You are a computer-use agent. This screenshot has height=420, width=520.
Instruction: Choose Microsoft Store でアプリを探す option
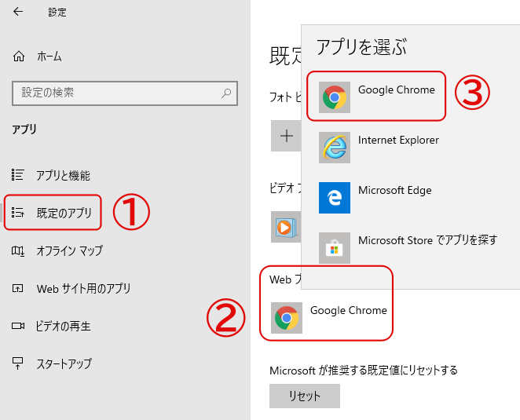(427, 240)
